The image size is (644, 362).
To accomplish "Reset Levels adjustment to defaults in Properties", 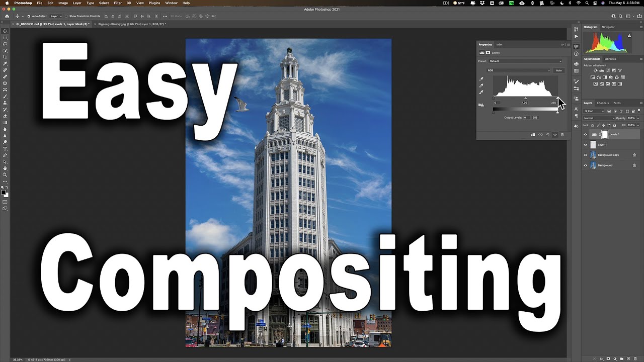I will point(548,135).
